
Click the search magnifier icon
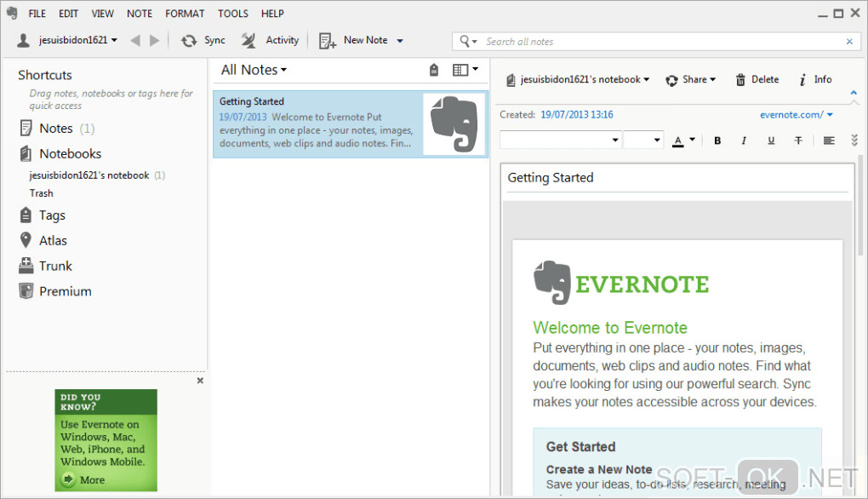pyautogui.click(x=465, y=41)
